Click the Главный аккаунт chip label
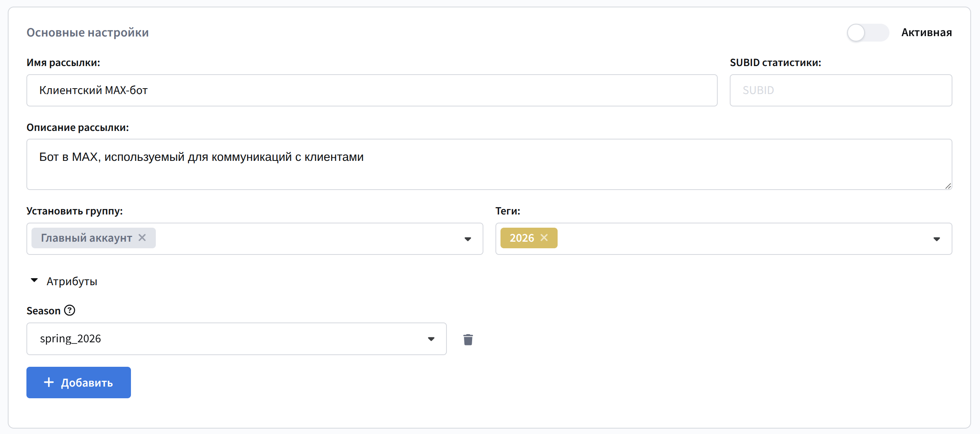This screenshot has width=980, height=434. click(86, 238)
